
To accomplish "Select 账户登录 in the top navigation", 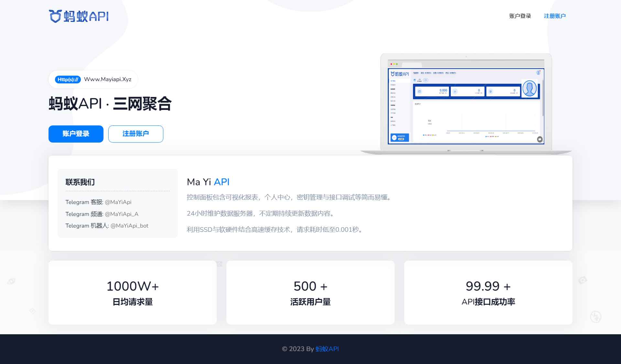I will [x=519, y=16].
